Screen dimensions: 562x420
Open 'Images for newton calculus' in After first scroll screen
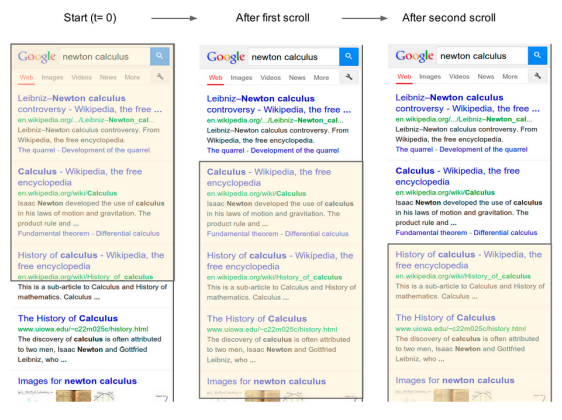tap(266, 381)
